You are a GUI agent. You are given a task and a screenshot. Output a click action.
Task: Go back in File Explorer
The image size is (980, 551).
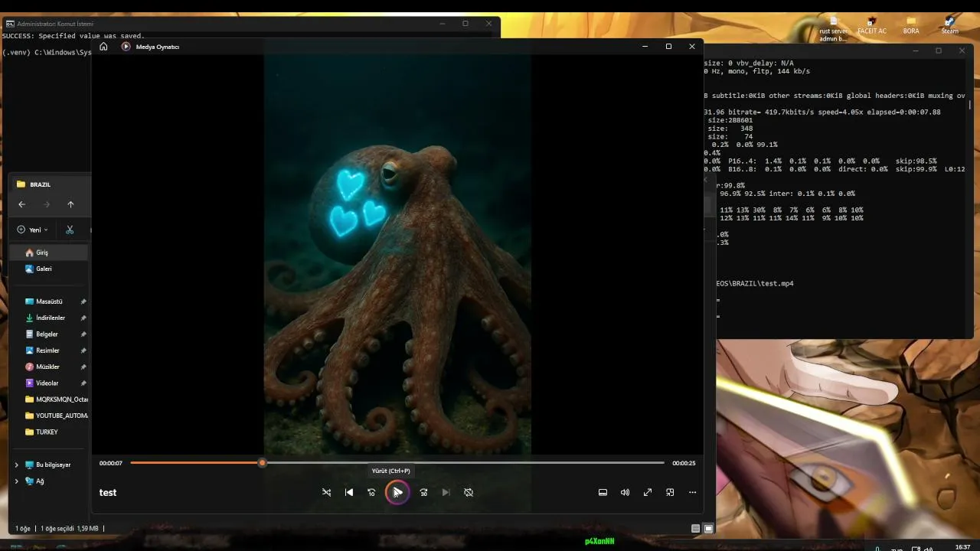(x=21, y=204)
